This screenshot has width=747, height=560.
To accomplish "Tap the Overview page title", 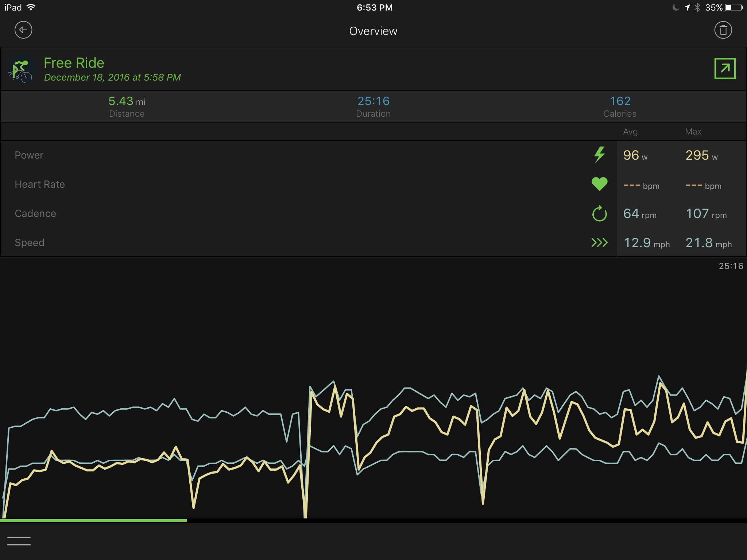I will coord(373,31).
